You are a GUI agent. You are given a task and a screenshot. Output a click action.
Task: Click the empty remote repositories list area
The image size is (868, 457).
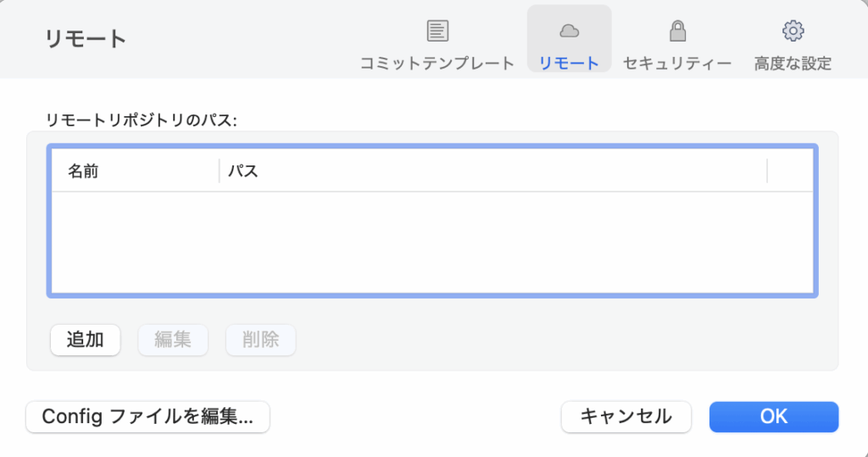432,242
